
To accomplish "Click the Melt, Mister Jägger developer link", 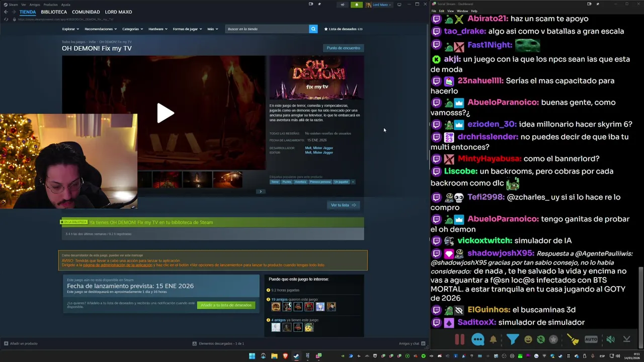I will pos(319,148).
